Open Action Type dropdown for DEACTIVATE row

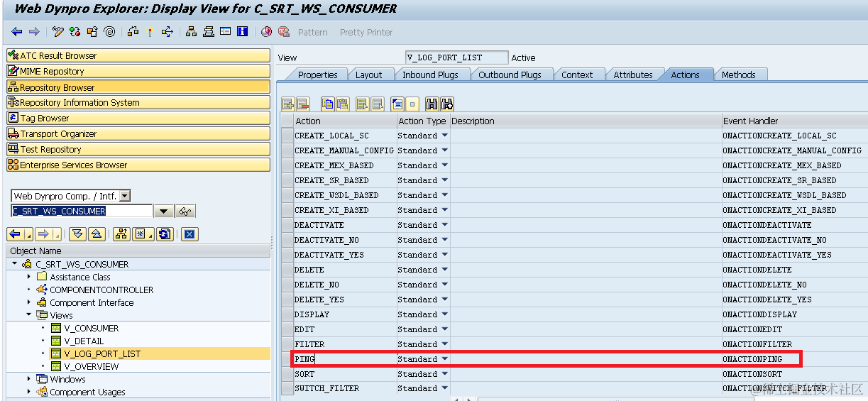(x=445, y=224)
